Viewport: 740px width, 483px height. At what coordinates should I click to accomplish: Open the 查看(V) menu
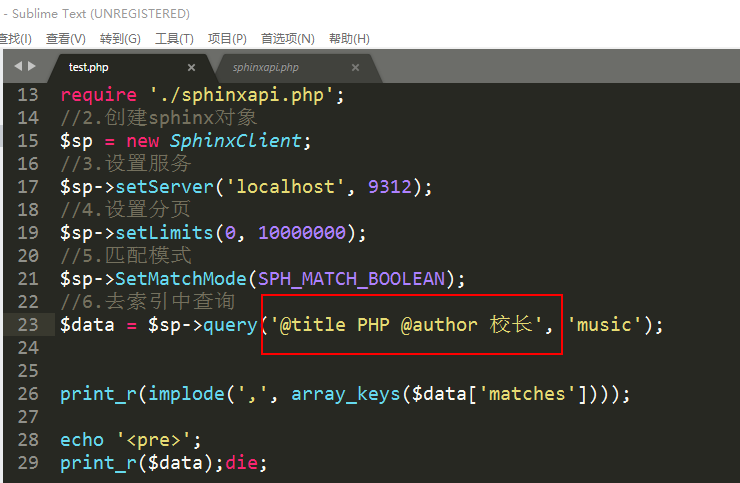[65, 38]
